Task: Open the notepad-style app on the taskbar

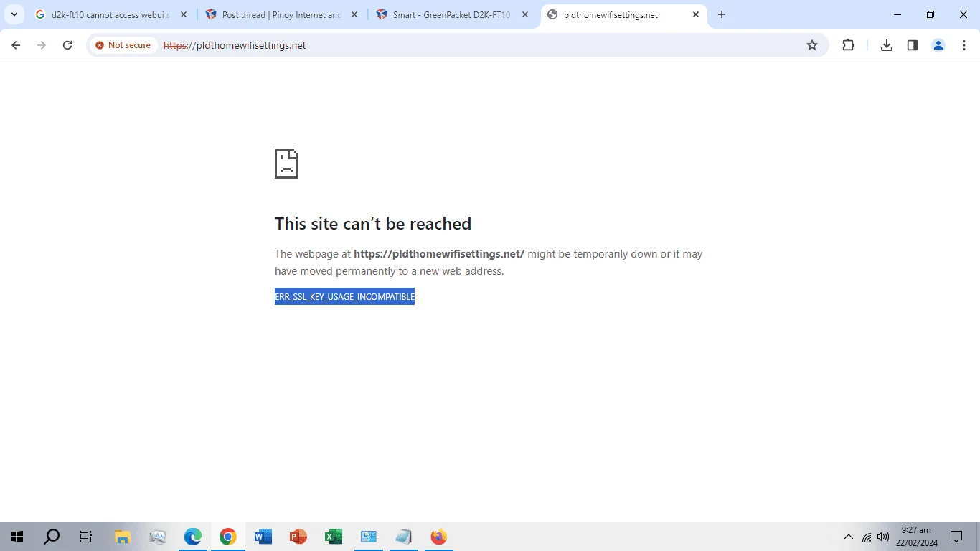Action: pyautogui.click(x=404, y=537)
